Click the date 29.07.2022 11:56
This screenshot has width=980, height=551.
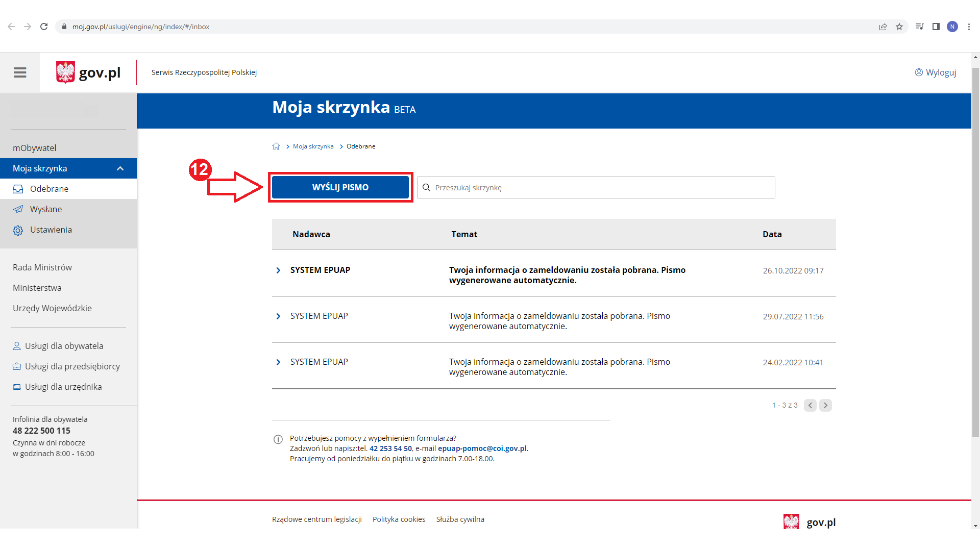pyautogui.click(x=793, y=317)
